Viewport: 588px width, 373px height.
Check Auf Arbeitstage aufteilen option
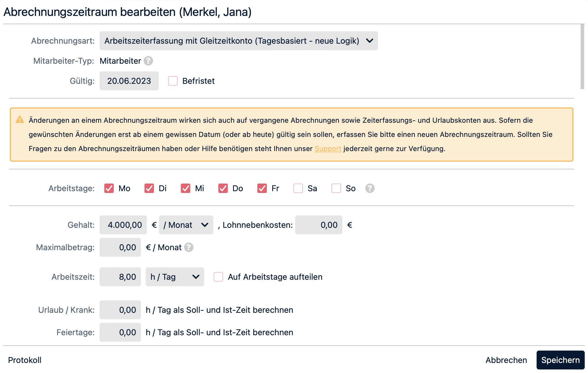[218, 277]
